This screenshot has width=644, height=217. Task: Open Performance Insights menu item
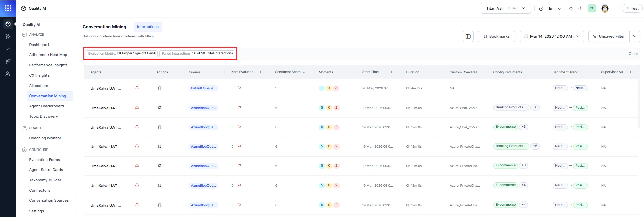(x=48, y=65)
